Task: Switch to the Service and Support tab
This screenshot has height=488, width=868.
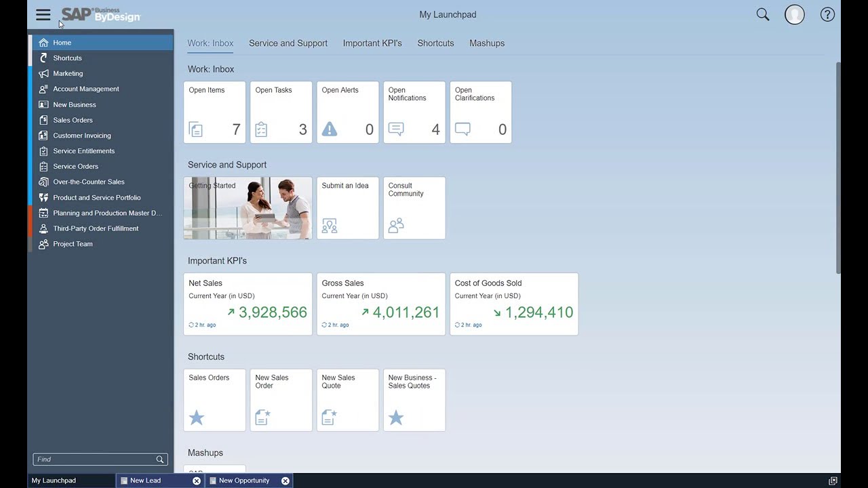Action: pyautogui.click(x=288, y=43)
